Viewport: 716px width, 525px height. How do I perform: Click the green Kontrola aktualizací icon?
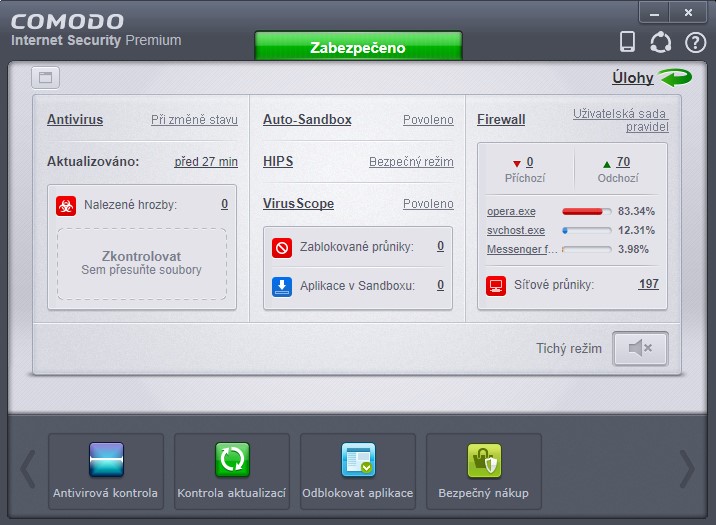[232, 460]
